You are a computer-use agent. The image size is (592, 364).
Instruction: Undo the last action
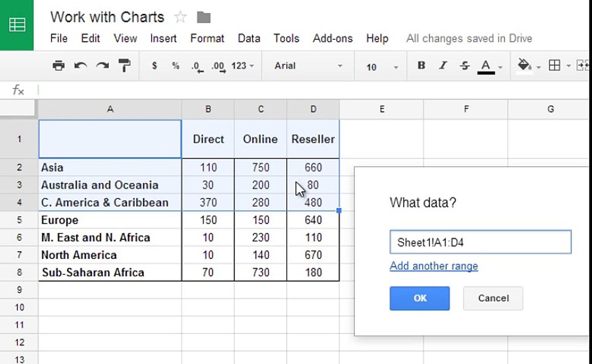point(80,66)
